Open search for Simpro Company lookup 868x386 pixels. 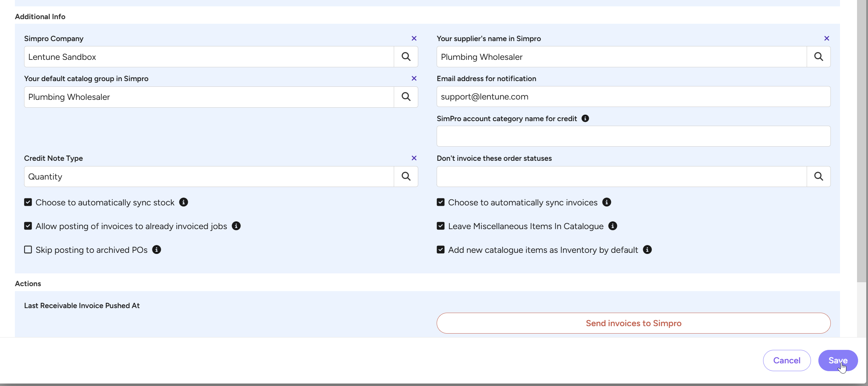406,57
